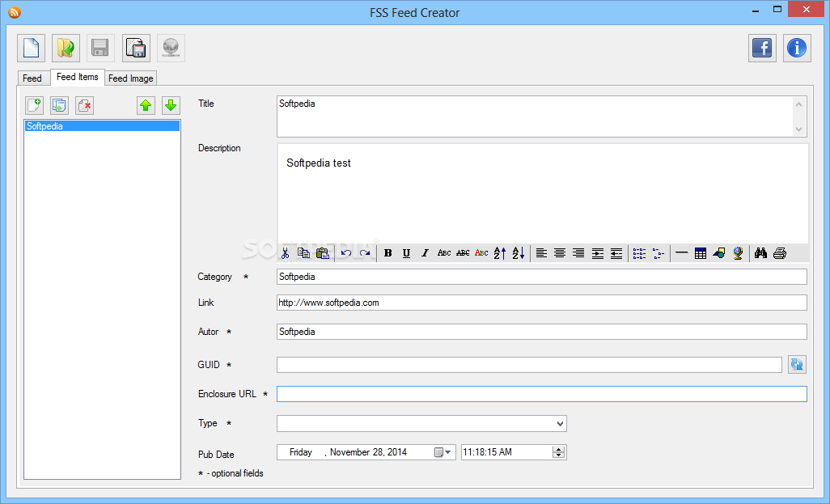
Task: Undo the last description edit
Action: click(x=346, y=253)
